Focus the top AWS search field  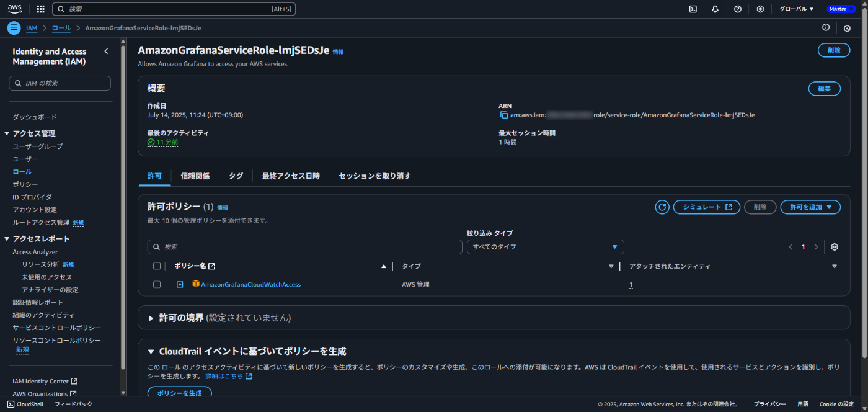(174, 9)
